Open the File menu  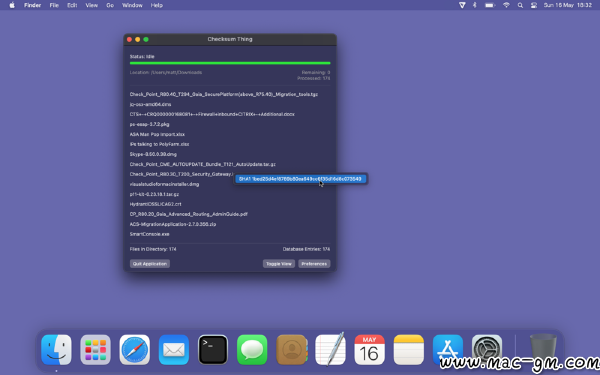coord(54,5)
